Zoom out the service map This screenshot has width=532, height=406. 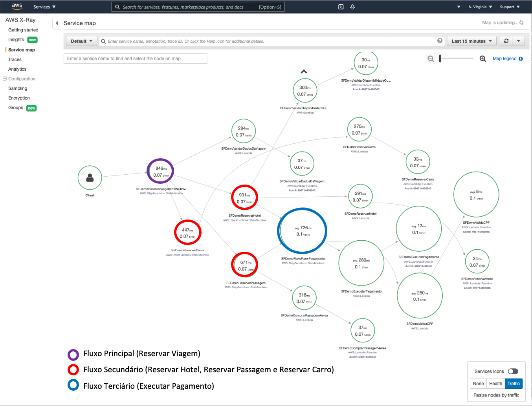pos(431,59)
